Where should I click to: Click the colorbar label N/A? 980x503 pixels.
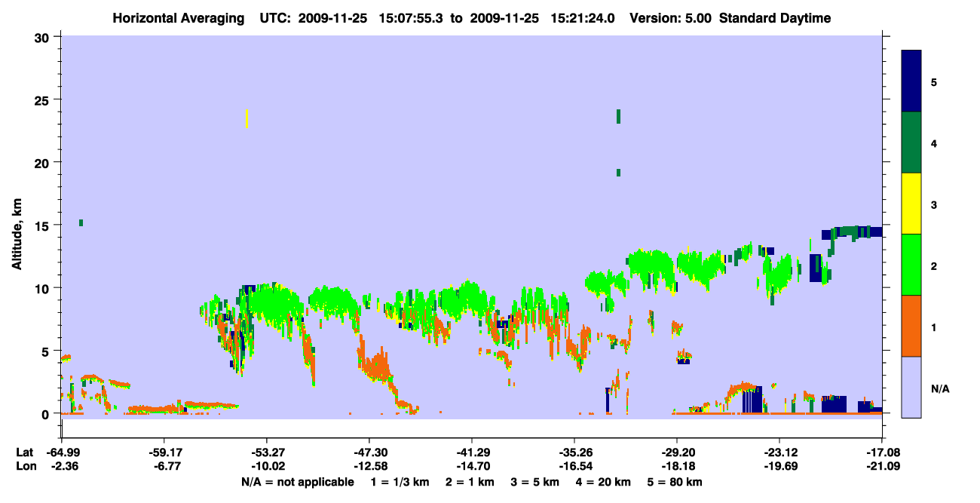pyautogui.click(x=939, y=388)
